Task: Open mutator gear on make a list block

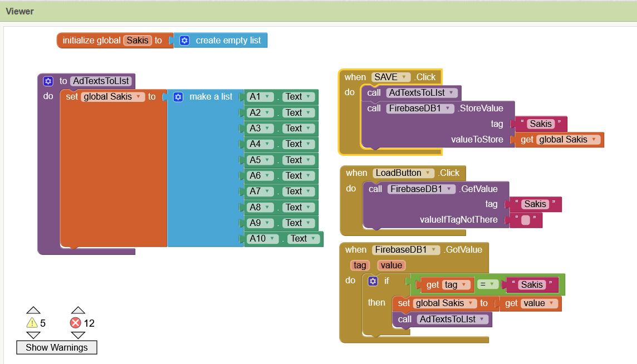Action: [x=178, y=97]
